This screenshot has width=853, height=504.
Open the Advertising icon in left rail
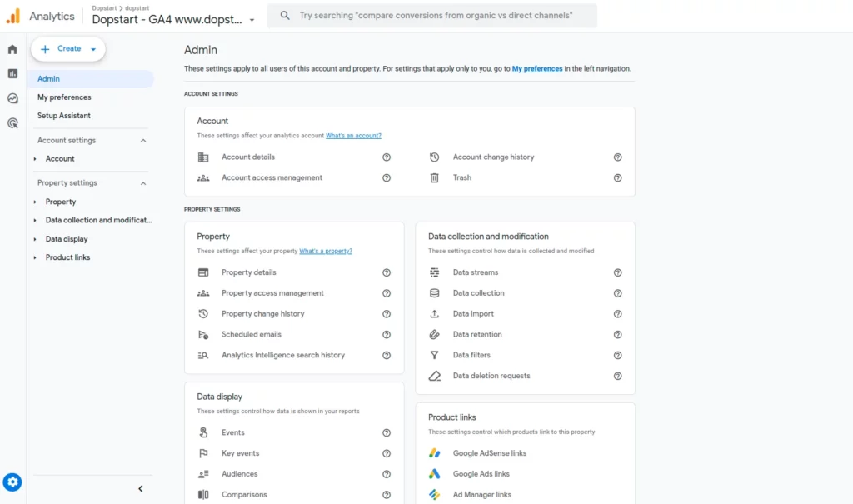[x=12, y=123]
